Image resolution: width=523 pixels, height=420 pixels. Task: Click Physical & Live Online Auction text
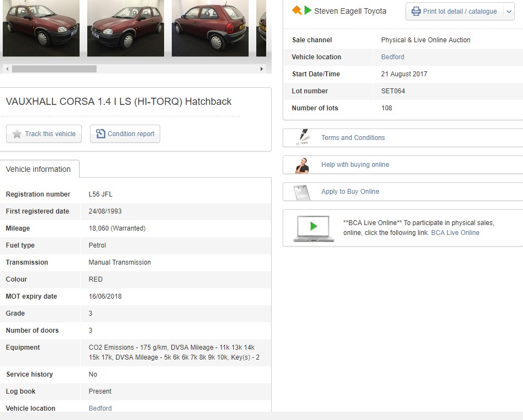point(426,40)
